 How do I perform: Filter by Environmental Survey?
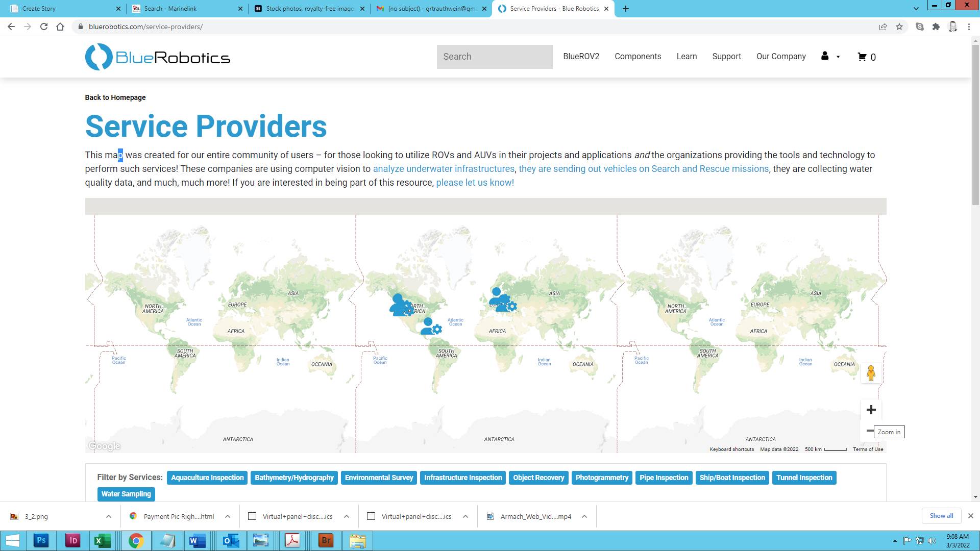[379, 478]
